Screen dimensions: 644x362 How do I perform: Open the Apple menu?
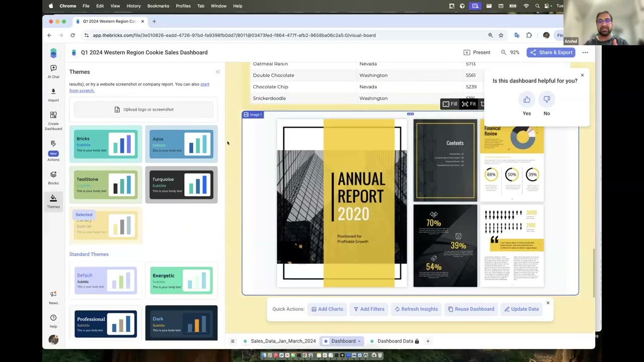pyautogui.click(x=51, y=6)
